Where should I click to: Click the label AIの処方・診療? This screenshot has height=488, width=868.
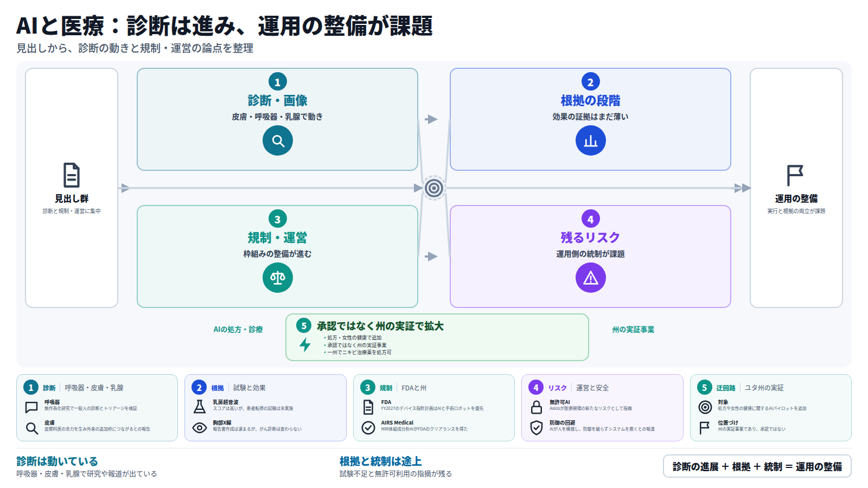[238, 330]
